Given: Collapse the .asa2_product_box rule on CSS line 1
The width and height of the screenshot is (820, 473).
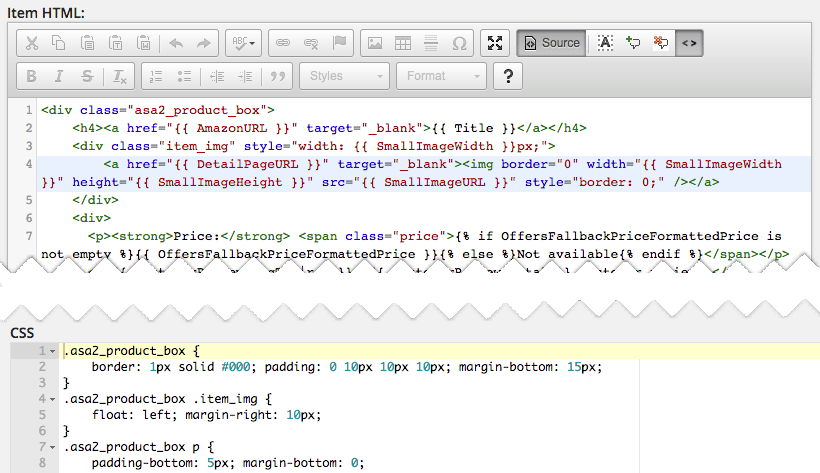Looking at the screenshot, I should tap(51, 351).
